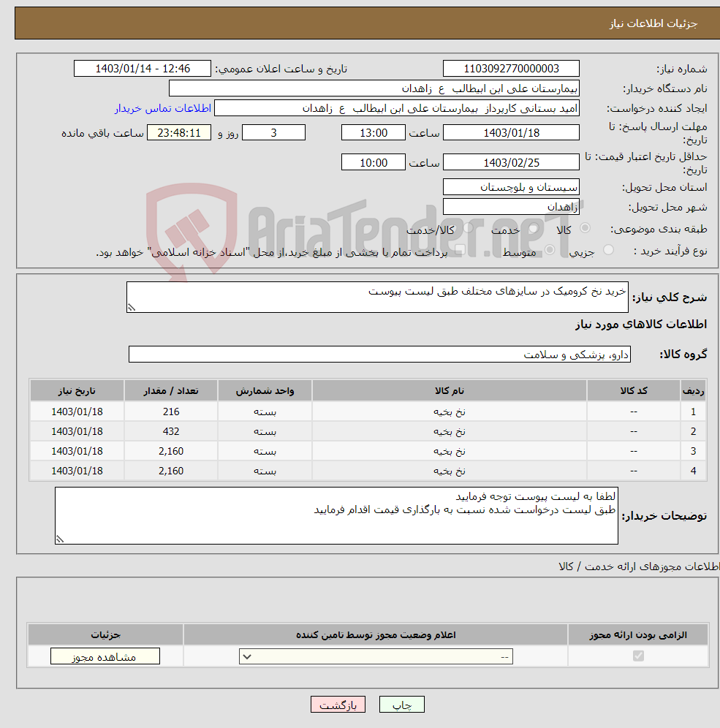Click the buyer organization name field

pos(374,88)
